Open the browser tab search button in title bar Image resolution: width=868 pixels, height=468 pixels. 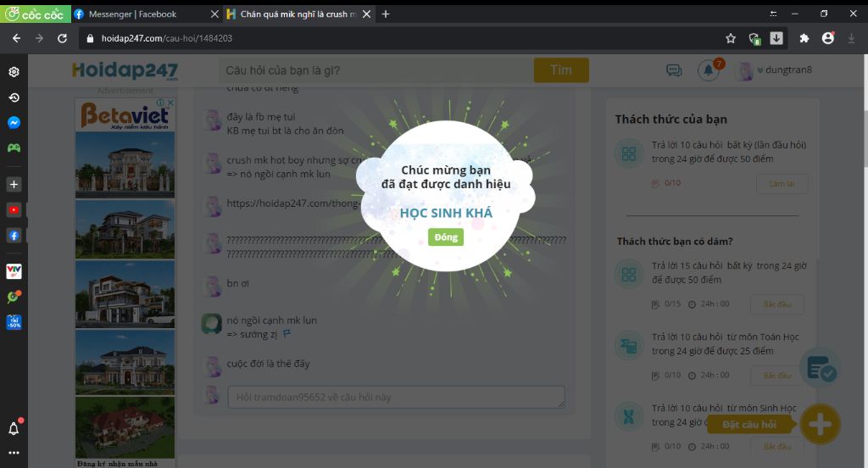pyautogui.click(x=773, y=14)
